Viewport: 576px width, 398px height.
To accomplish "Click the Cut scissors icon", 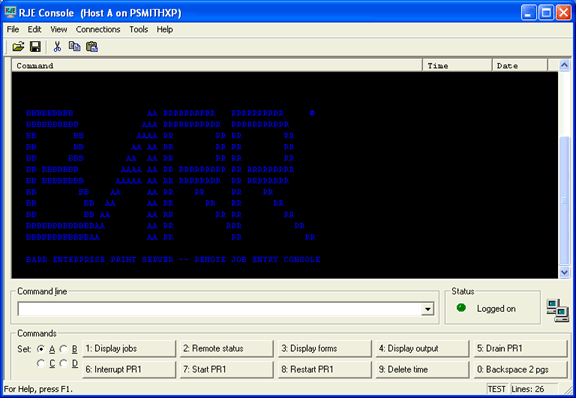I will [57, 47].
